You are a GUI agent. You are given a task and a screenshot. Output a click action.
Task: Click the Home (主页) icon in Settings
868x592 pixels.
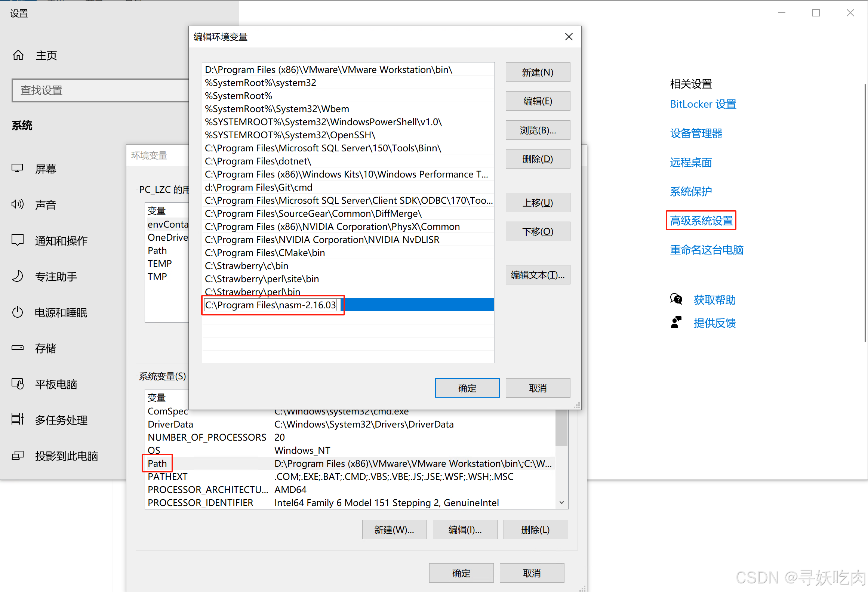click(18, 55)
